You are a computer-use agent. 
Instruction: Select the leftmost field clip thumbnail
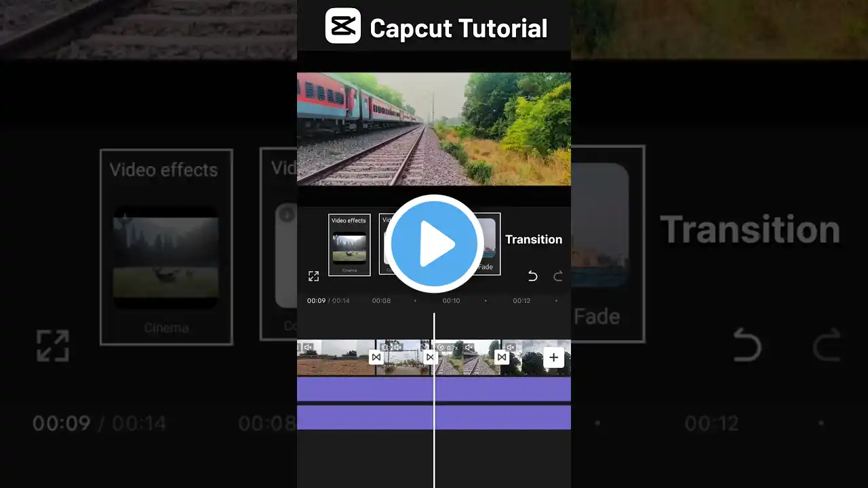[336, 357]
